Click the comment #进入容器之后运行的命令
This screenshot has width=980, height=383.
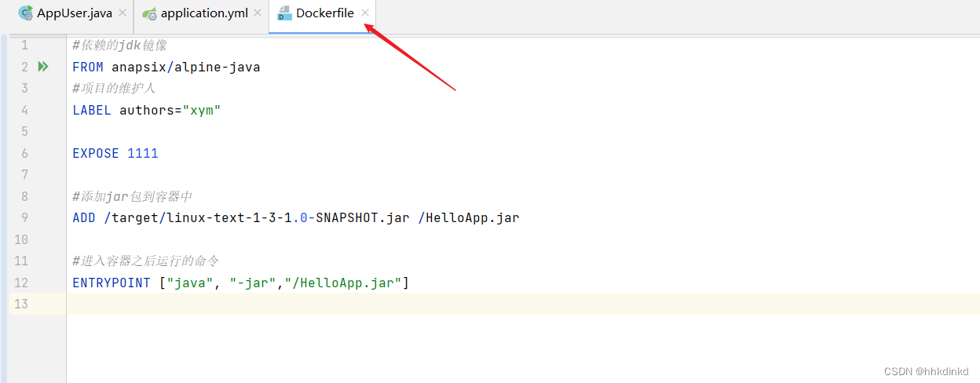(145, 261)
